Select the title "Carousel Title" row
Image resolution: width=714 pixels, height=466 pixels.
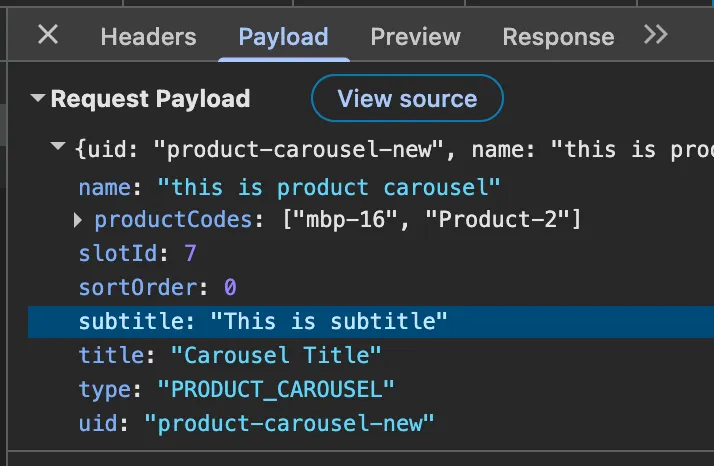tap(371, 355)
